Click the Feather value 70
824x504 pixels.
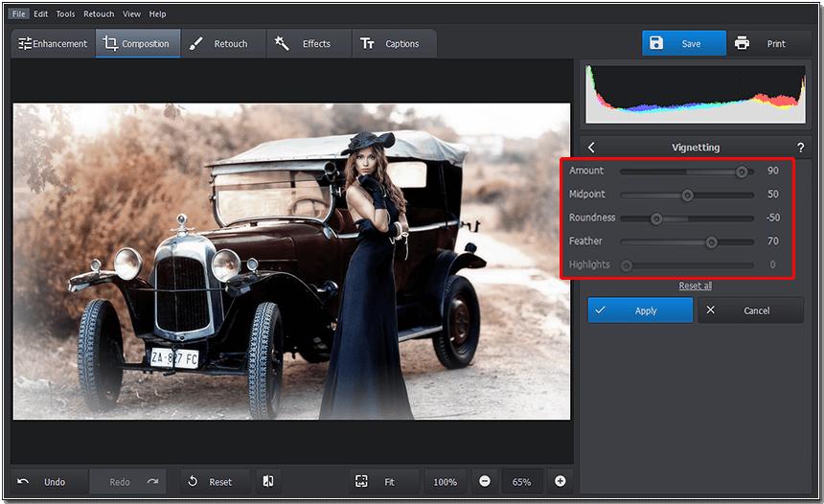tap(773, 241)
